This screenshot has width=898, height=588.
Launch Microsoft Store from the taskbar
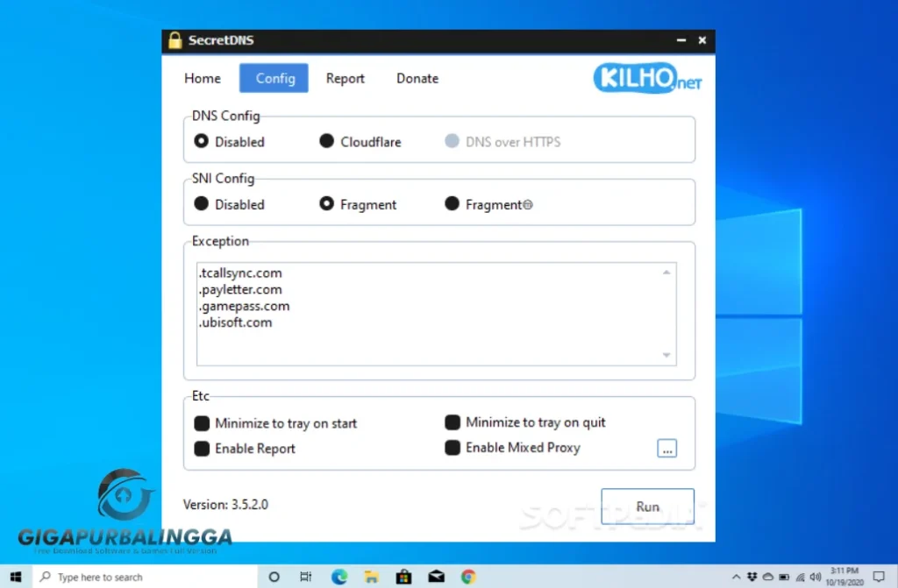(403, 577)
